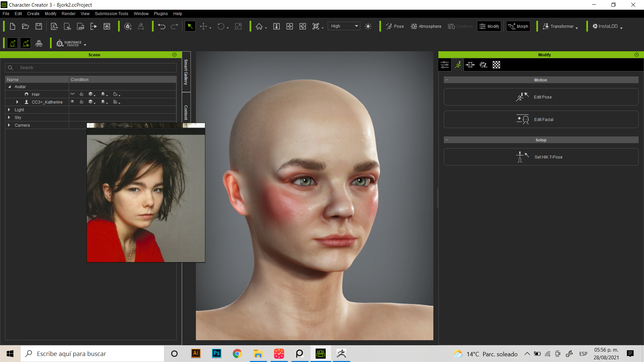Open the cube render-mode dropdown for Hair

tap(92, 94)
